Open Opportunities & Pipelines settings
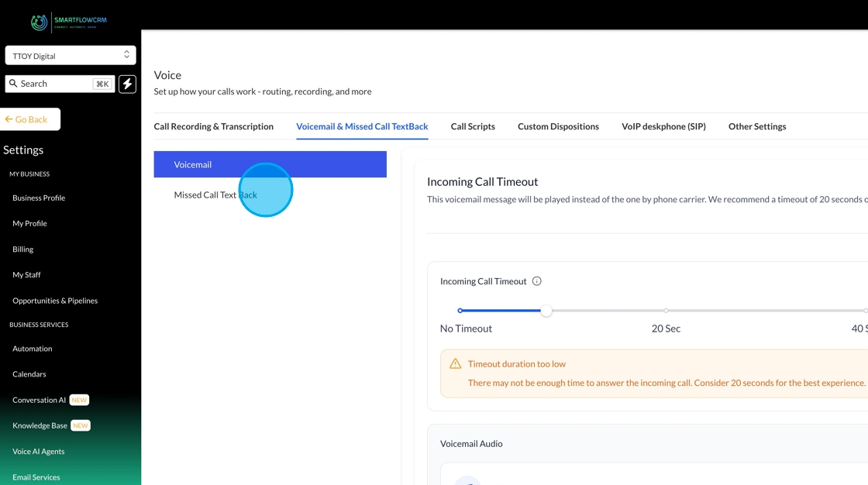 click(55, 301)
